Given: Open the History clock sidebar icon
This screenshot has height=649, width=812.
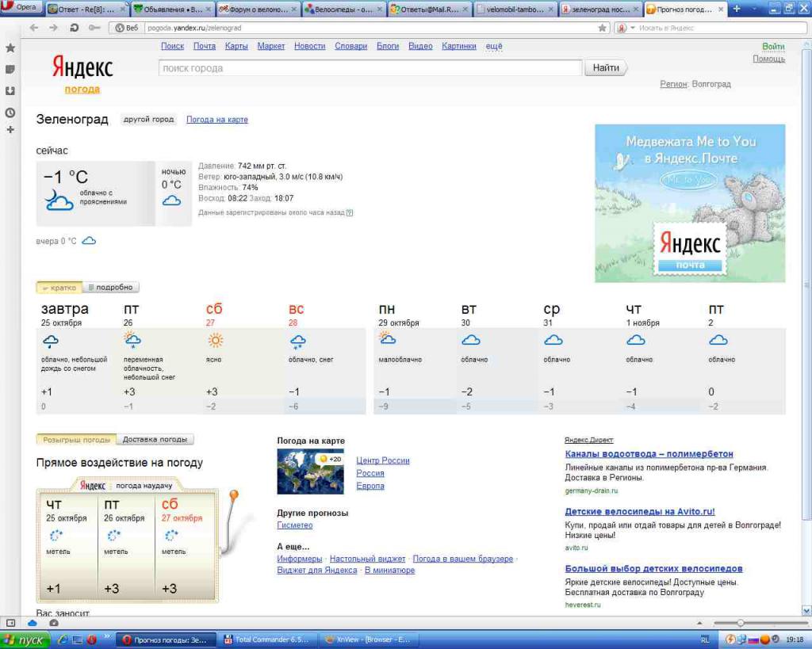Looking at the screenshot, I should pyautogui.click(x=10, y=113).
